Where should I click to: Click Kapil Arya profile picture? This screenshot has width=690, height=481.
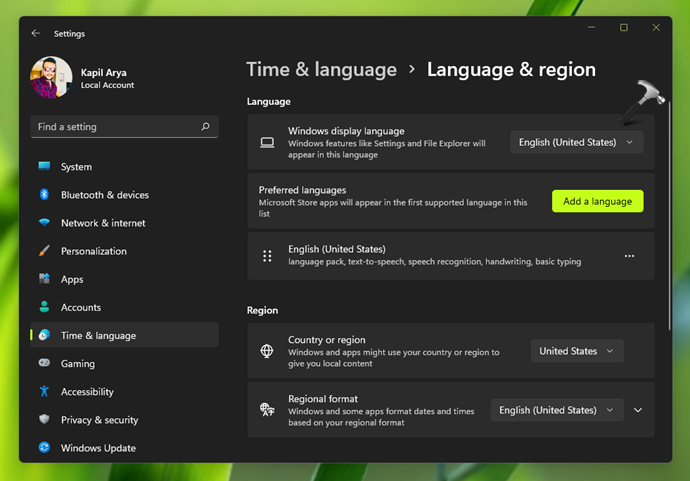51,78
